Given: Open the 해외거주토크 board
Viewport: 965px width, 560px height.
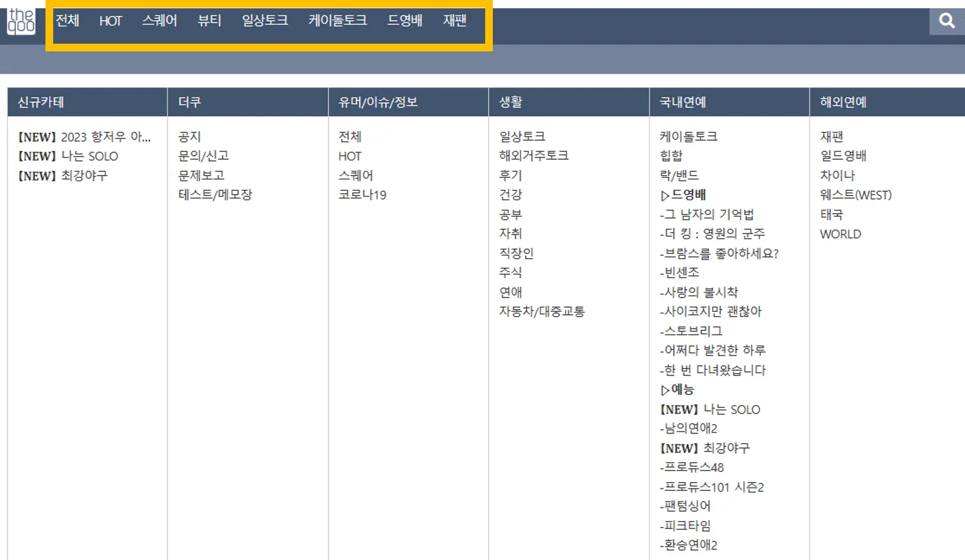Looking at the screenshot, I should [x=534, y=156].
